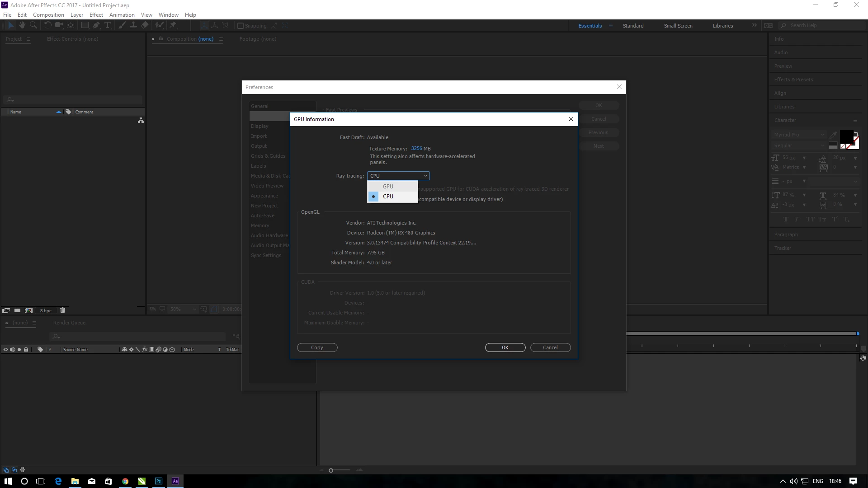Choose CPU option in Ray-tracing list

[x=388, y=196]
